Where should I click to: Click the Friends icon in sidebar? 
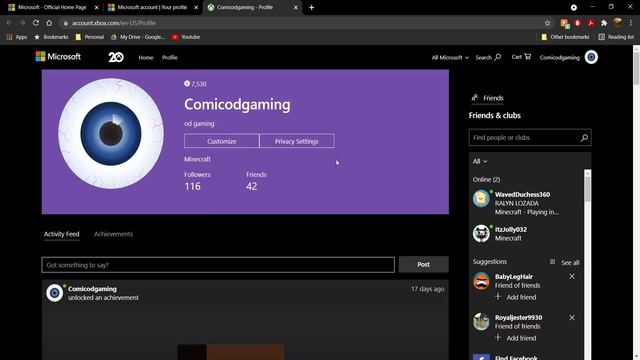point(474,98)
